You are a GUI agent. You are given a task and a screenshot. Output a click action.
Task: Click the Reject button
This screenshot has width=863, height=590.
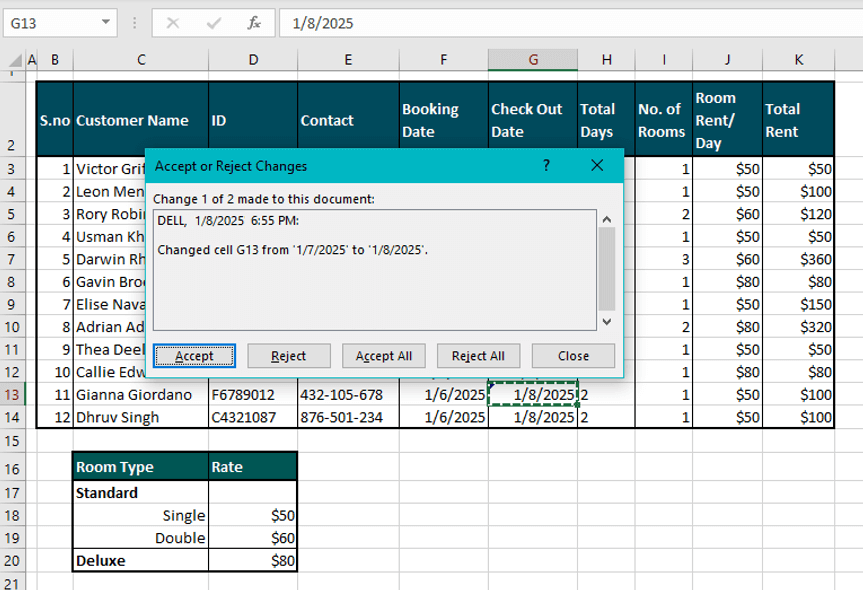coord(288,355)
